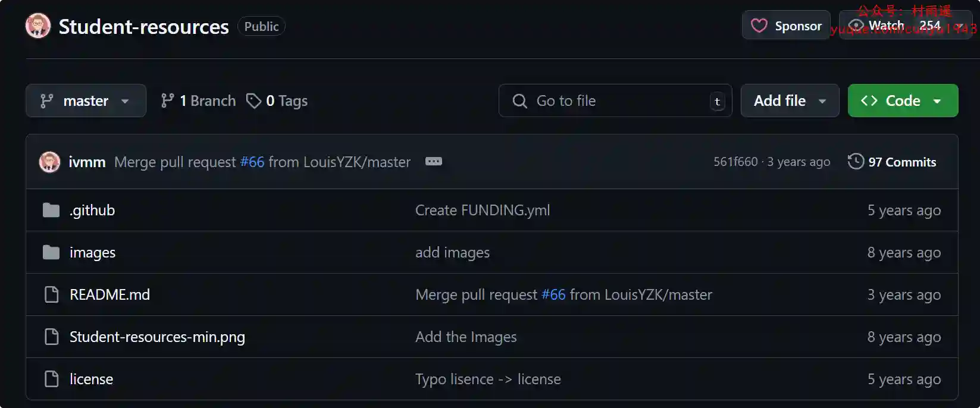Open the 97 Commits history

click(x=892, y=162)
